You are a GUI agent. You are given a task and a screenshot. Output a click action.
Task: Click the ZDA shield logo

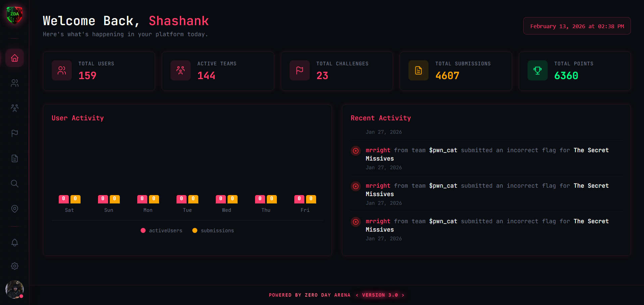(14, 15)
